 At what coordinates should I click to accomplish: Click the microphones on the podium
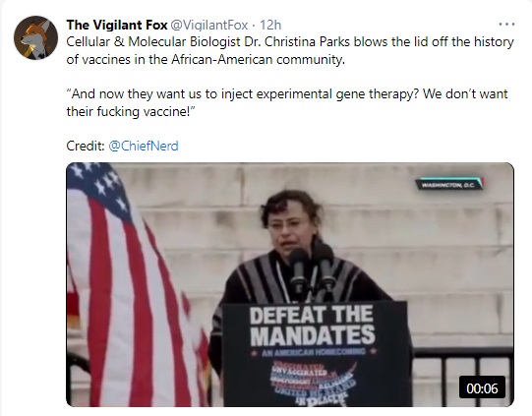pos(312,269)
